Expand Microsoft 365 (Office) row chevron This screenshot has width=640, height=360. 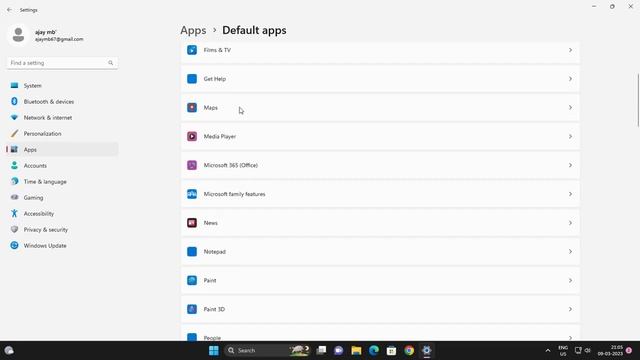pyautogui.click(x=570, y=165)
